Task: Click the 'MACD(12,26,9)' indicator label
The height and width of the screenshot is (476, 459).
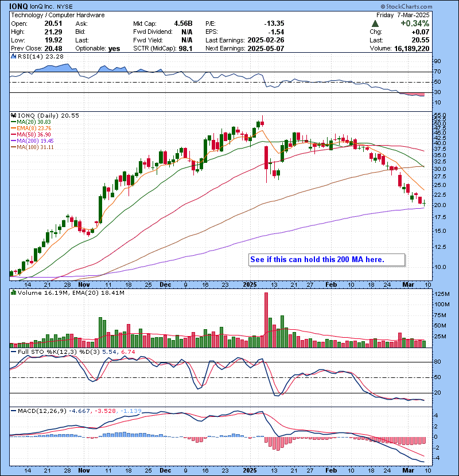Action: click(x=42, y=411)
